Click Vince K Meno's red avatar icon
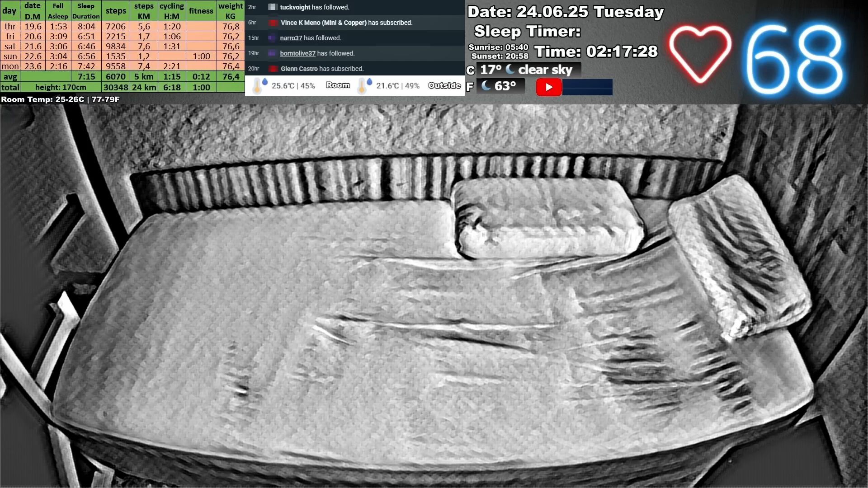The height and width of the screenshot is (488, 868). pos(273,23)
